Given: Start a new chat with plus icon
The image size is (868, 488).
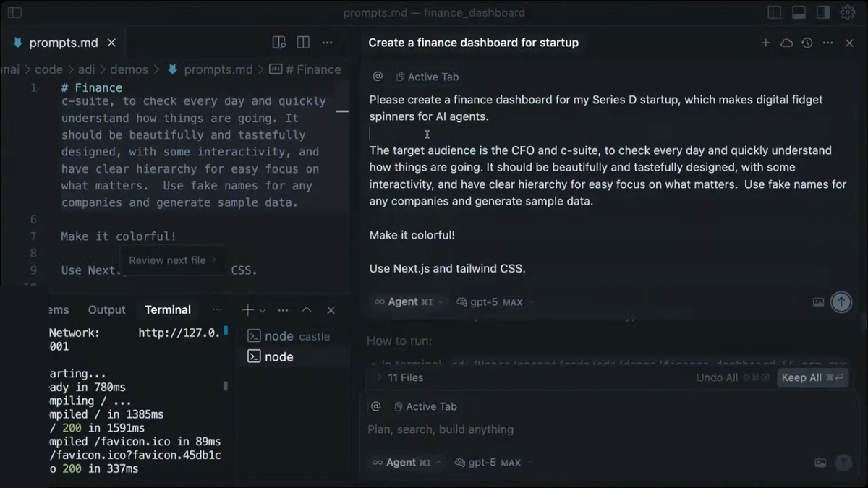Looking at the screenshot, I should [765, 43].
